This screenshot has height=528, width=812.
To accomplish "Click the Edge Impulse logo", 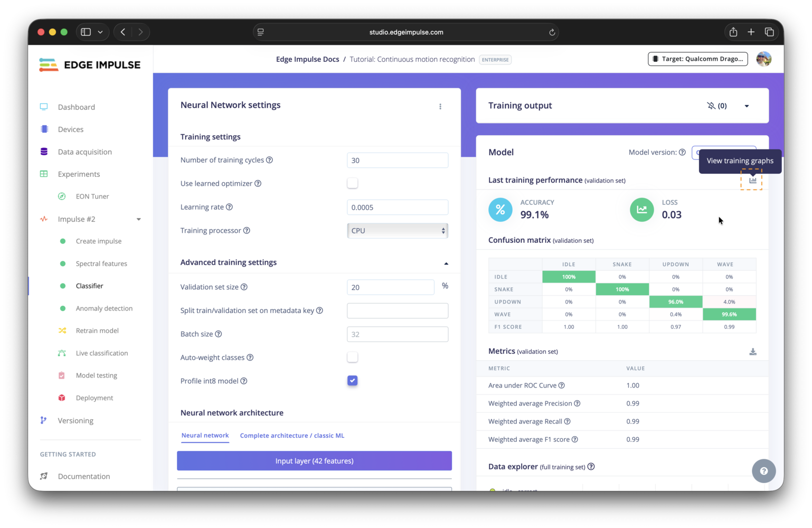I will (90, 65).
